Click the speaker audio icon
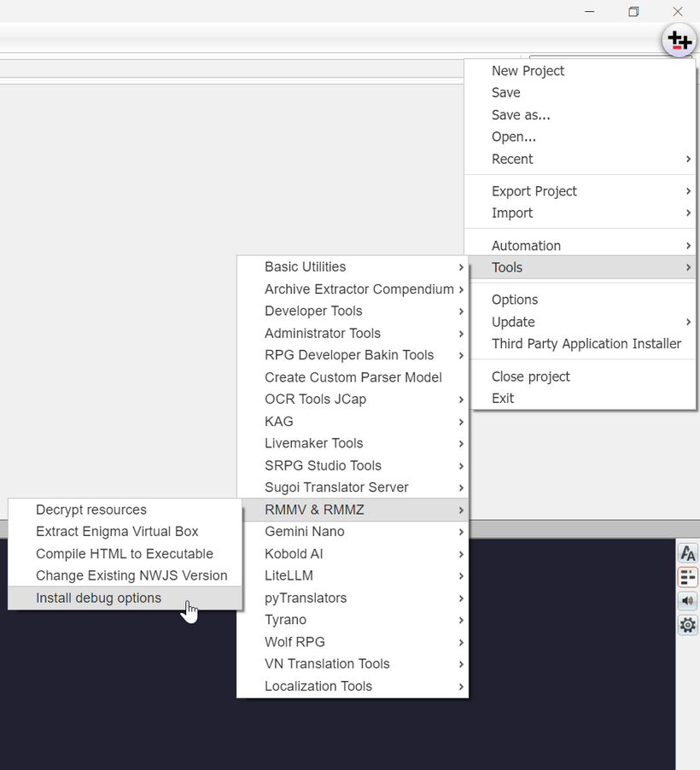700x770 pixels. pos(687,601)
